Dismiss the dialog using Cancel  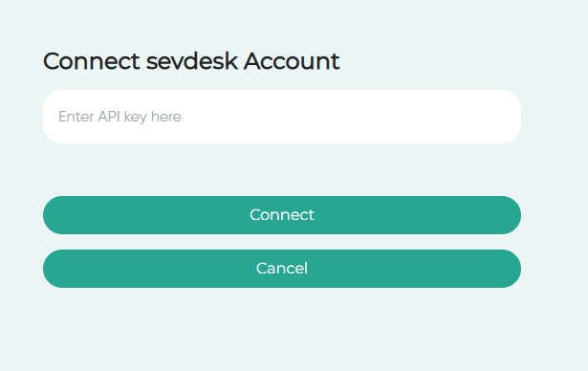282,269
